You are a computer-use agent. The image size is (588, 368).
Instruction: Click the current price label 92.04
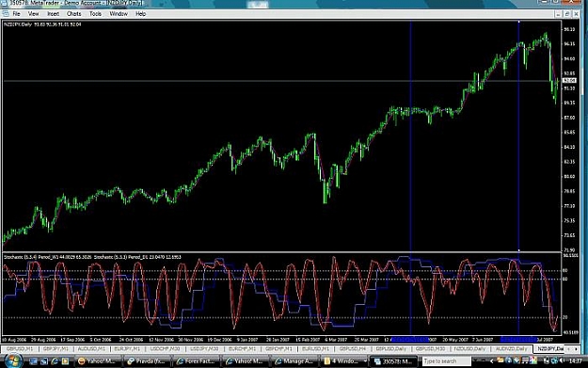point(569,81)
